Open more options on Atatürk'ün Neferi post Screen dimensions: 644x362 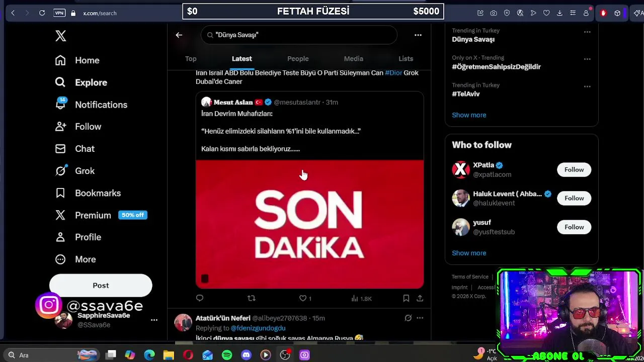420,318
